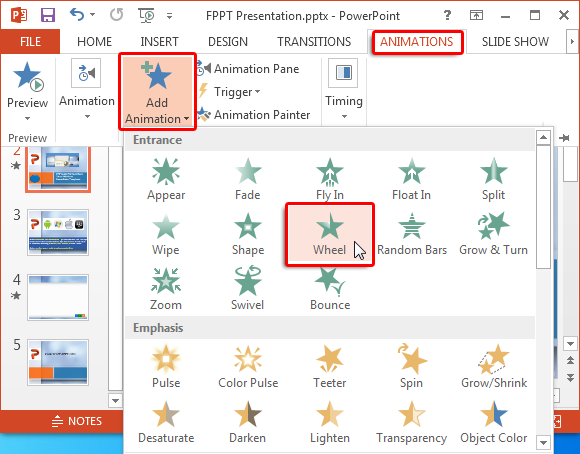Image resolution: width=580 pixels, height=454 pixels.
Task: Select the Appear entrance animation
Action: pos(166,179)
